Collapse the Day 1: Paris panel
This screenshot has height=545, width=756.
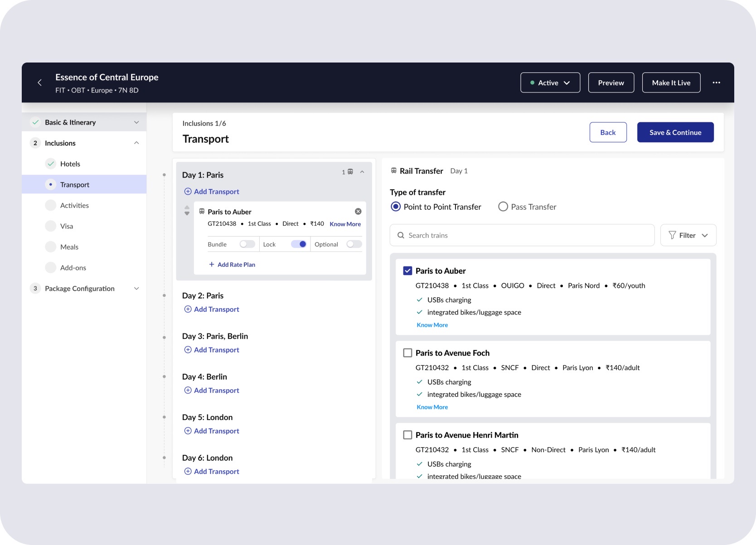(362, 172)
